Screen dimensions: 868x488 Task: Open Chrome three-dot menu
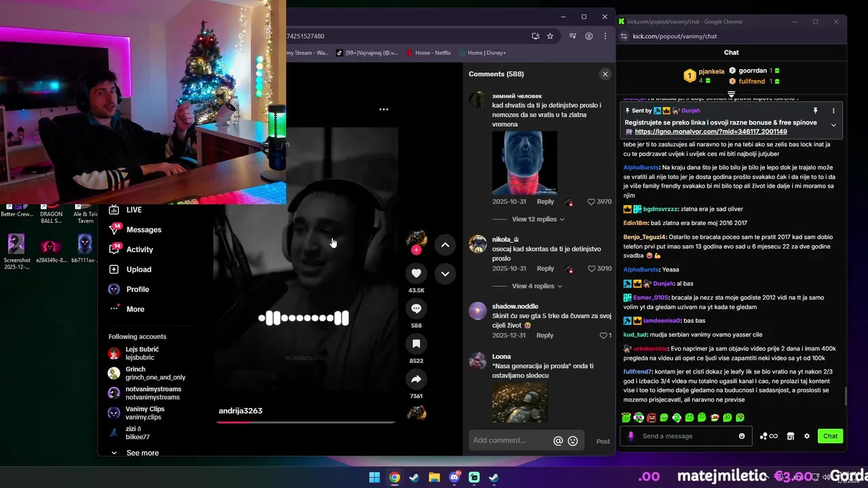(605, 36)
